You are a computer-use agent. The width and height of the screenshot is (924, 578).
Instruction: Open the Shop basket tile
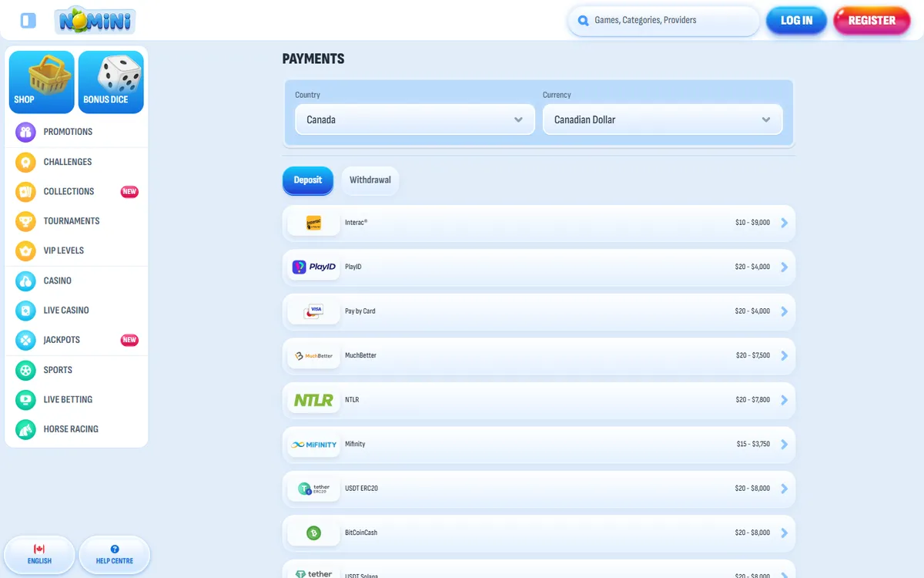point(42,82)
